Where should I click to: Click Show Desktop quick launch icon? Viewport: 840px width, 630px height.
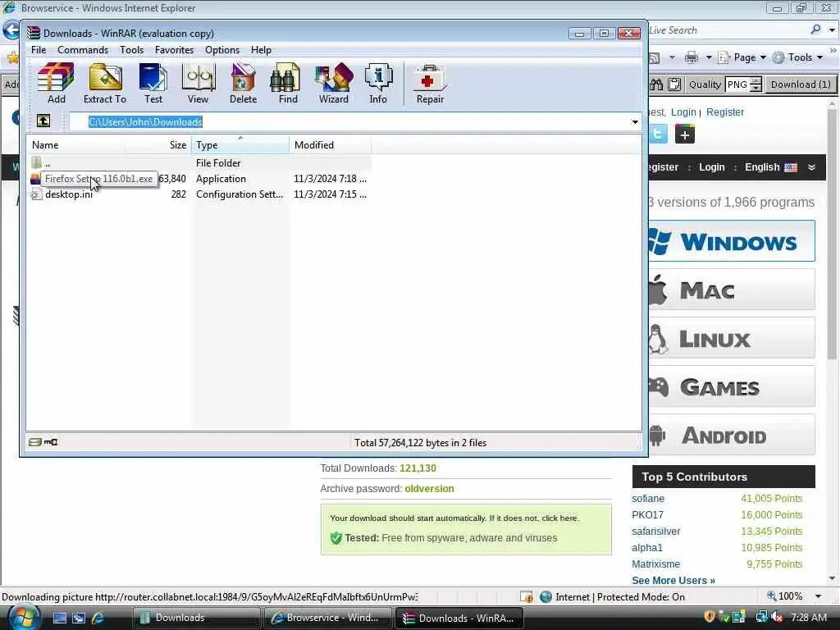coord(59,618)
